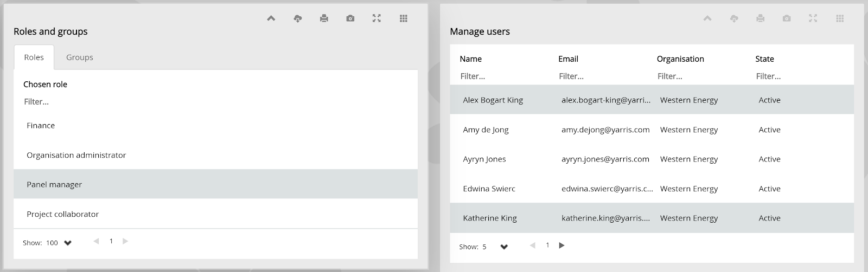Select the Panel manager role
This screenshot has height=272, width=868.
215,184
